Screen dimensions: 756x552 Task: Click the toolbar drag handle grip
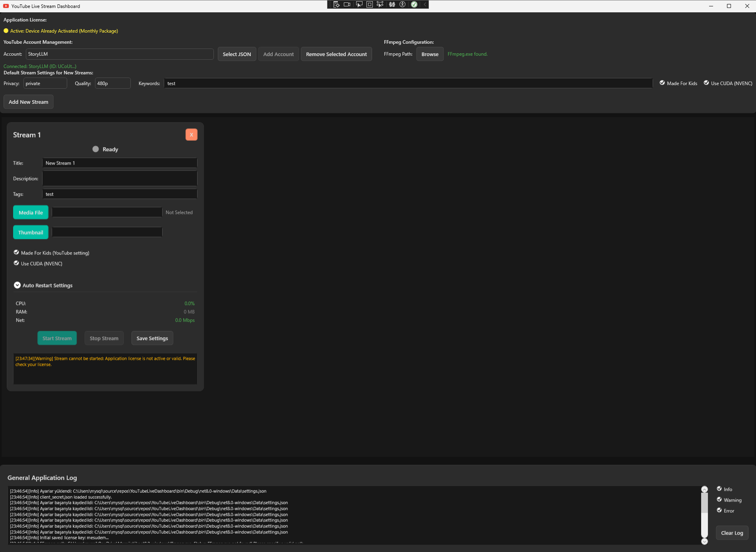point(330,4)
